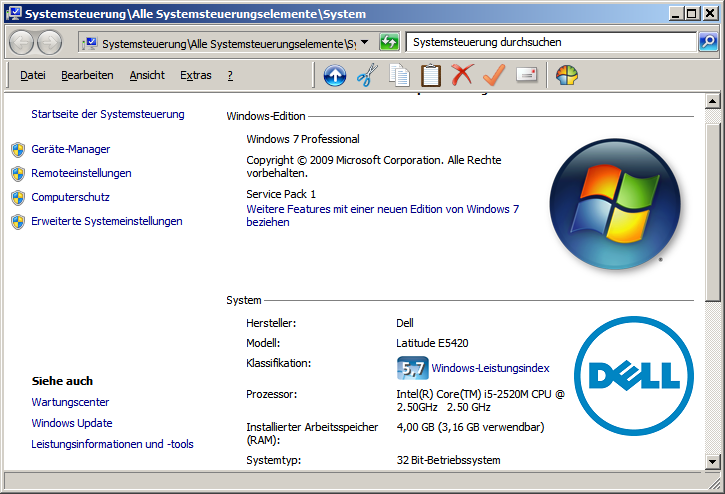Open the Remoteeinstellungen link
Viewport: 725px width, 494px height.
(81, 173)
